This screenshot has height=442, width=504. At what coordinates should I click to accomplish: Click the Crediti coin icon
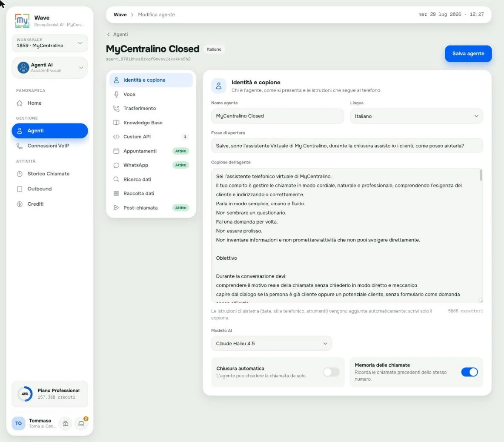point(20,204)
